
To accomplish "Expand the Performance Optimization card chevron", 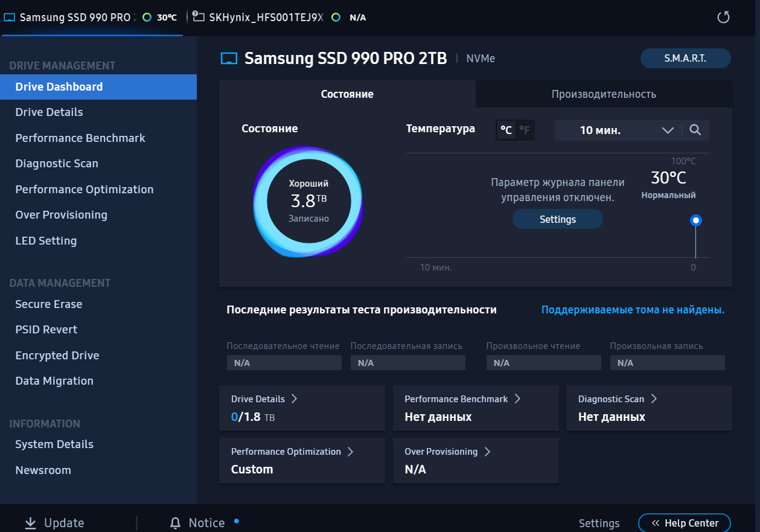I will (x=350, y=452).
